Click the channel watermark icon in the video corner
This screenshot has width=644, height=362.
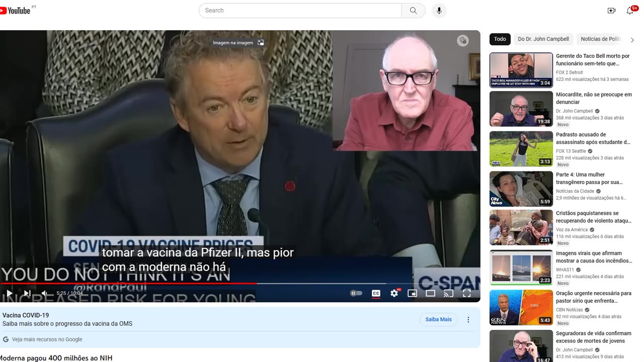coord(463,41)
